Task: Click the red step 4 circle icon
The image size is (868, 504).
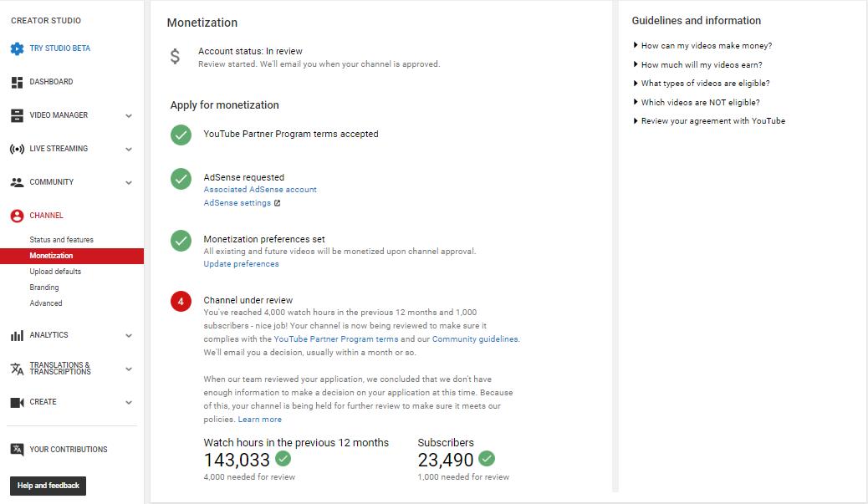Action: (181, 302)
